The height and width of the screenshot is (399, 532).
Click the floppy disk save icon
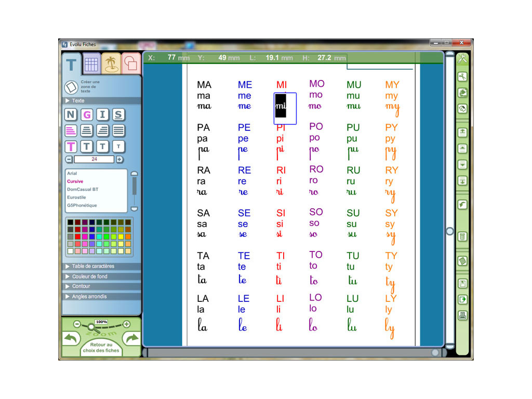click(462, 284)
